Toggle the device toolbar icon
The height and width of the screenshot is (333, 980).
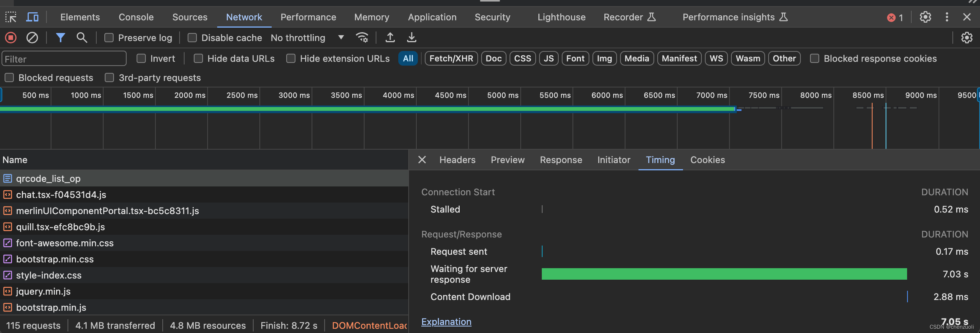tap(32, 17)
